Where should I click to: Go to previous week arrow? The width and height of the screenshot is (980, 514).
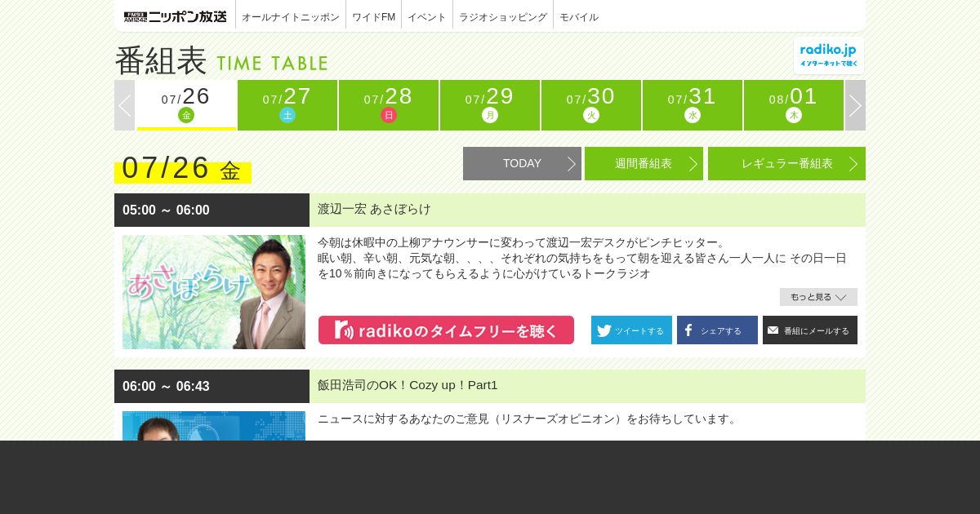[124, 105]
